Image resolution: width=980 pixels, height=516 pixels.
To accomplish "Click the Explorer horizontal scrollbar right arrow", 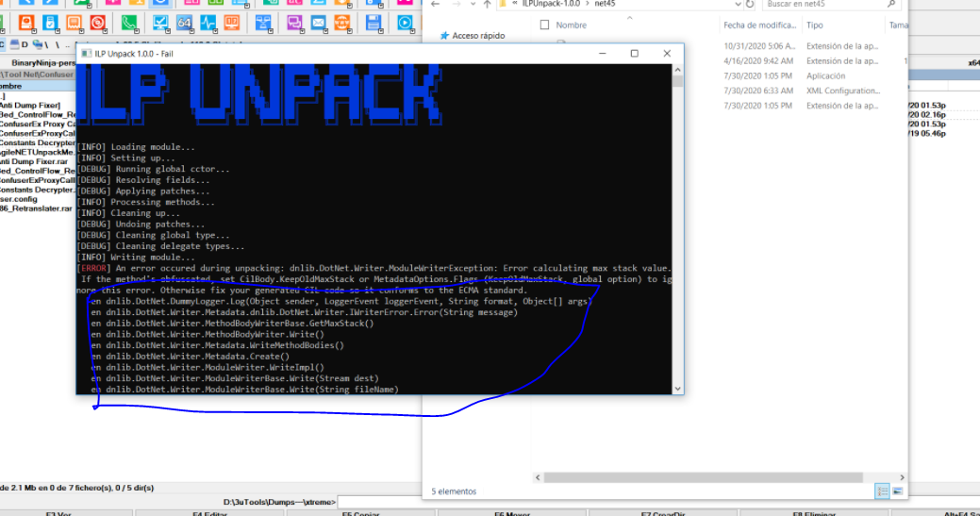I will (902, 477).
